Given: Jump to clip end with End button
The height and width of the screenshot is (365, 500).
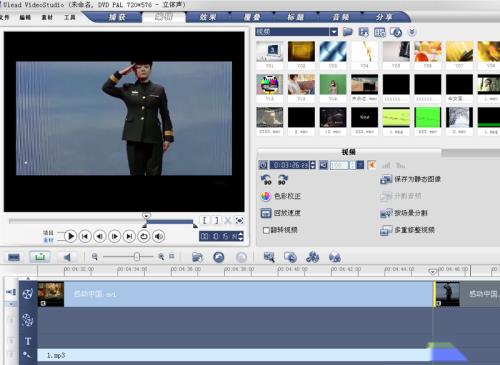Looking at the screenshot, I should (129, 236).
